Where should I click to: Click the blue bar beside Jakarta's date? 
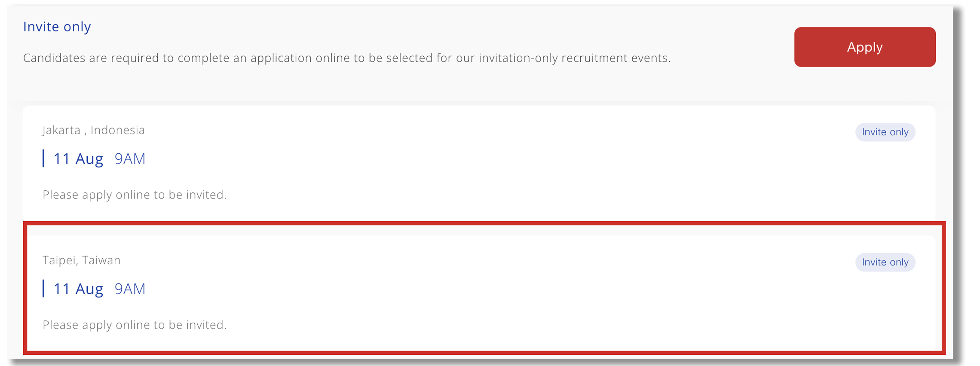click(43, 159)
